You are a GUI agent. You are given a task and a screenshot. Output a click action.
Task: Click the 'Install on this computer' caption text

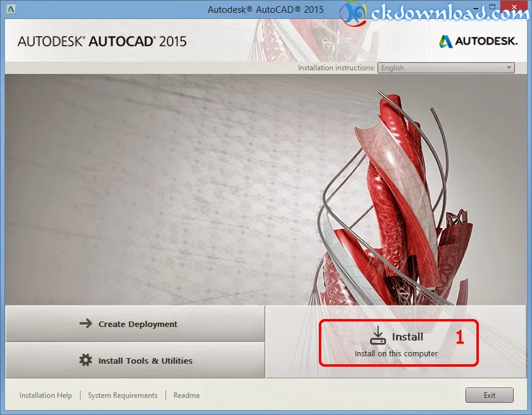396,353
